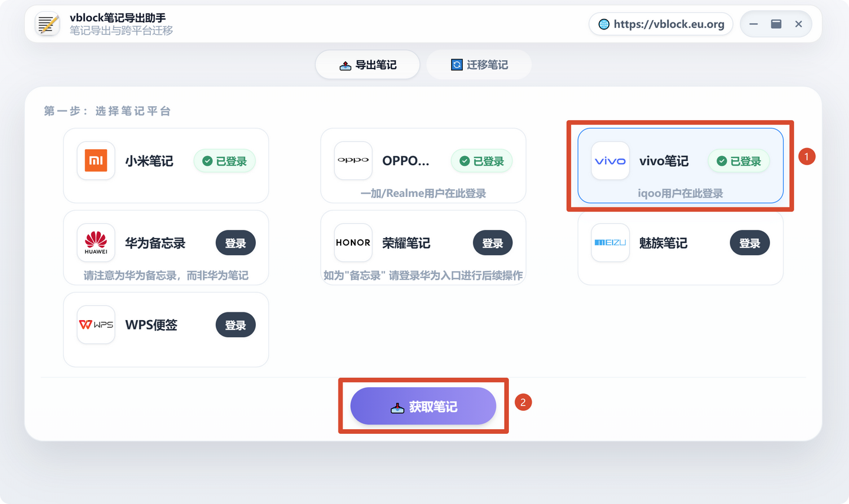Switch to the 导出笔记 tab
The height and width of the screenshot is (504, 849).
pyautogui.click(x=368, y=65)
